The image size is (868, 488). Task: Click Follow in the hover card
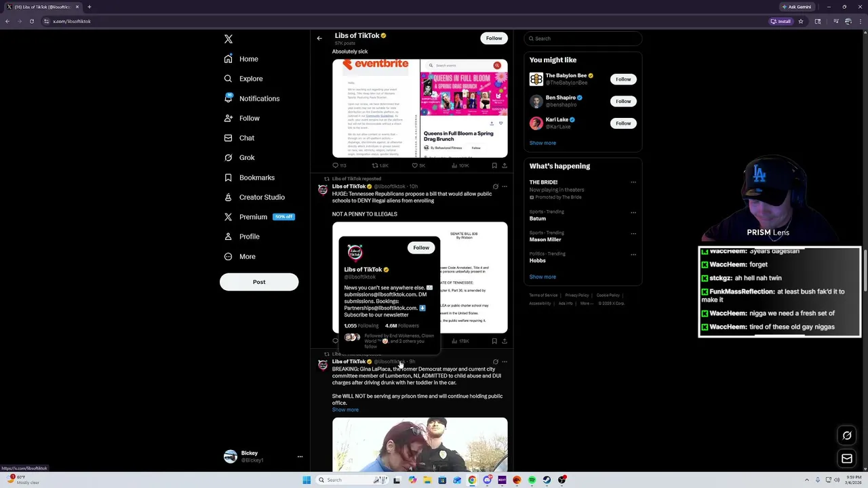pos(421,247)
